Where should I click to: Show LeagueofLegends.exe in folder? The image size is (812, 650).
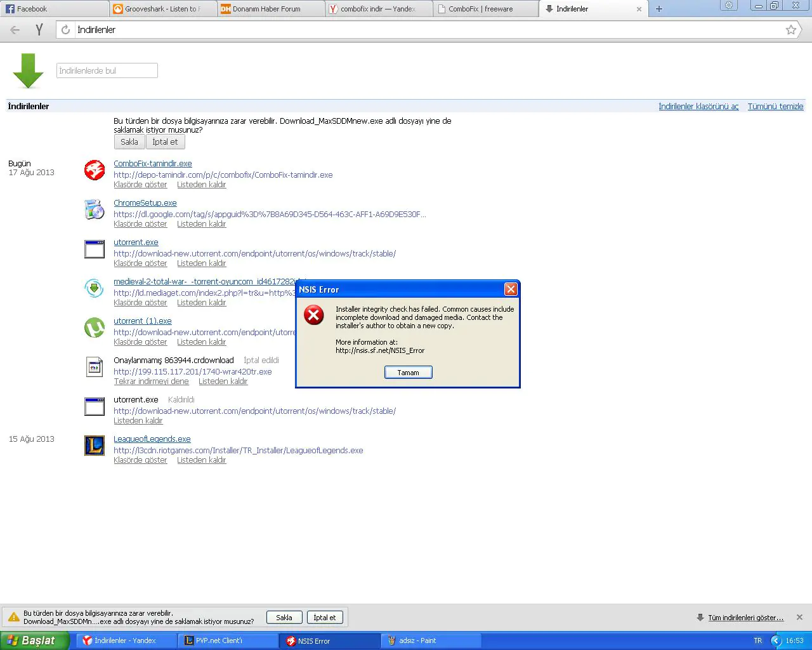tap(140, 460)
